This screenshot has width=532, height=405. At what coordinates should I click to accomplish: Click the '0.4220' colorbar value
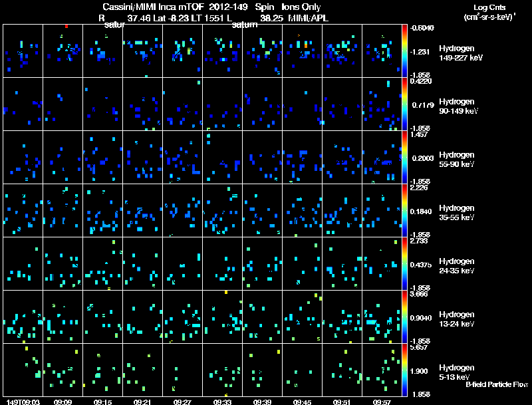point(421,80)
